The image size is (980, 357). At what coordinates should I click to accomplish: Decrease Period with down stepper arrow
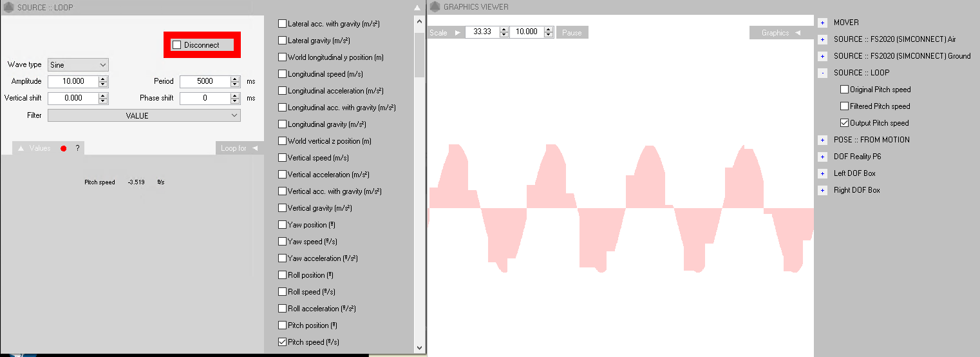(x=235, y=84)
